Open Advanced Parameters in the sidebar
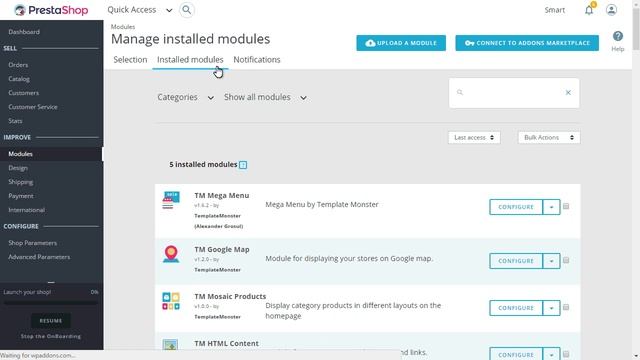The height and width of the screenshot is (360, 640). pos(39,257)
